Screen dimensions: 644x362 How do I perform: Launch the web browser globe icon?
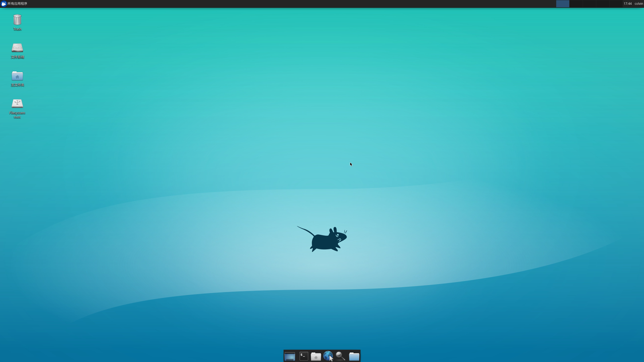pos(328,356)
